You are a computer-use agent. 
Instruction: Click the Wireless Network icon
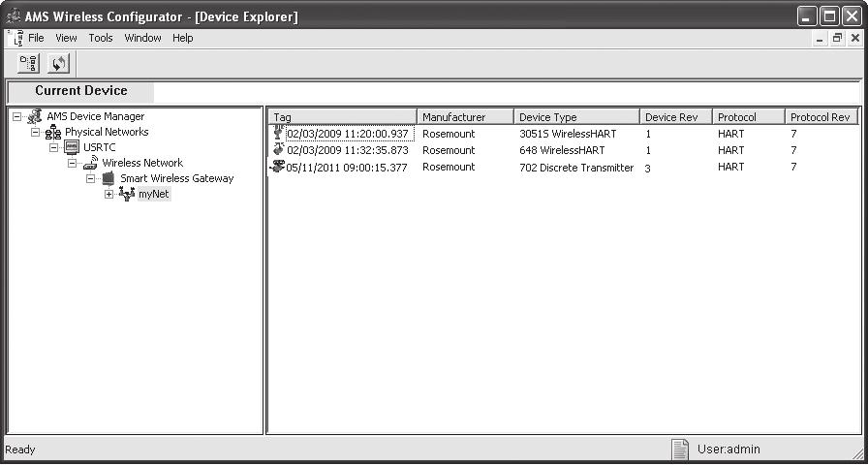90,164
